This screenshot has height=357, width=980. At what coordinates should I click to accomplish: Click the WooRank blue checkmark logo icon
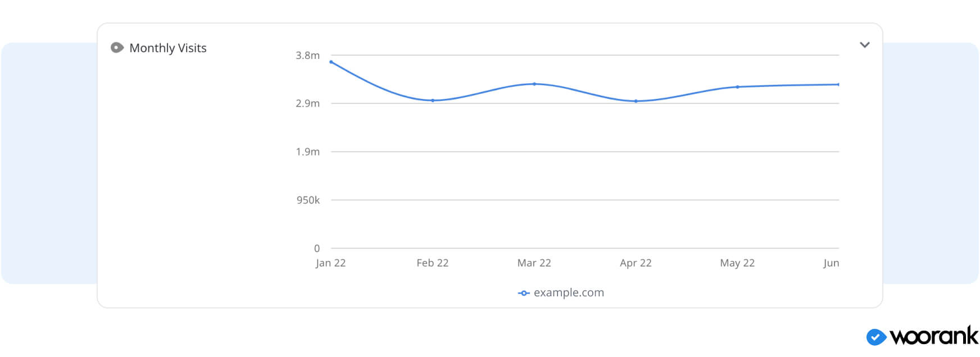pyautogui.click(x=875, y=337)
